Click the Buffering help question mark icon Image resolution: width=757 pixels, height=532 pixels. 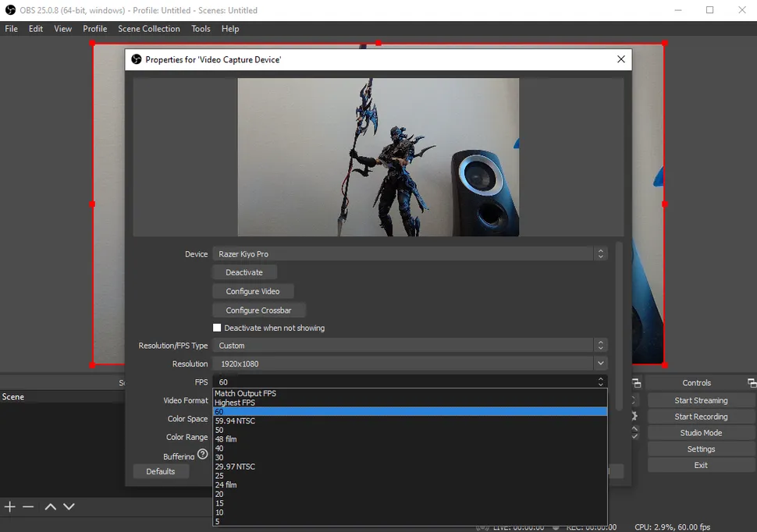[x=203, y=455]
